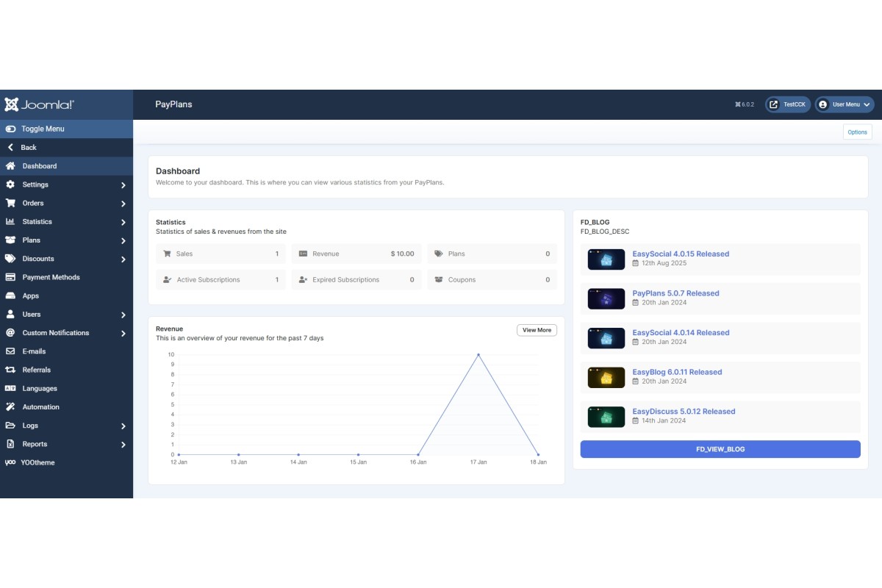The image size is (882, 588).
Task: Click the Languages icon in sidebar
Action: (10, 388)
